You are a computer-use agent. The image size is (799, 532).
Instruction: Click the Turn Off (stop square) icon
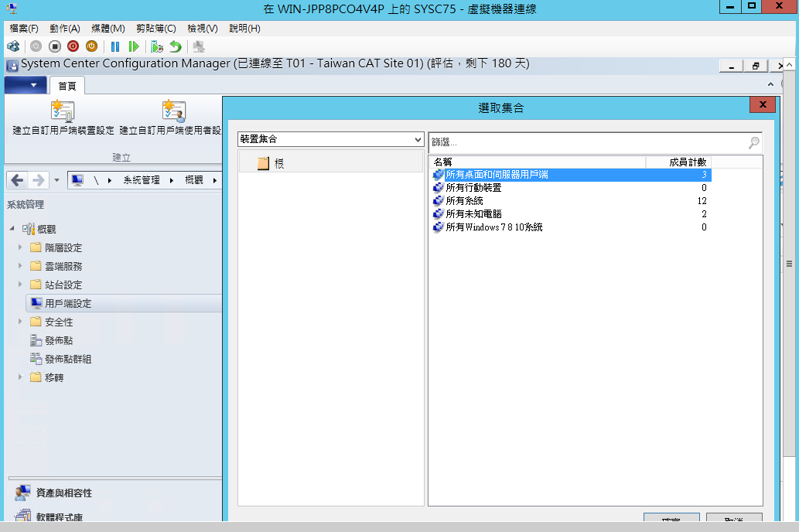[x=54, y=46]
